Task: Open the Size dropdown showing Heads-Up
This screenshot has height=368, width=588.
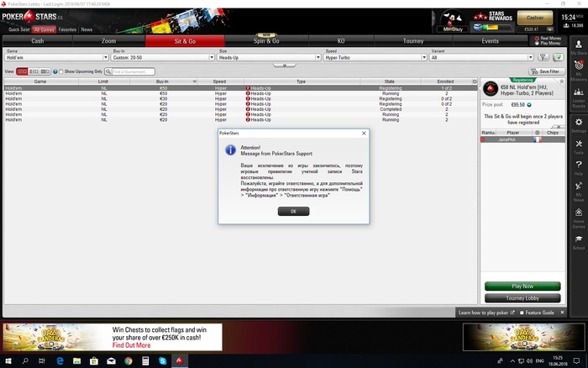Action: (269, 57)
